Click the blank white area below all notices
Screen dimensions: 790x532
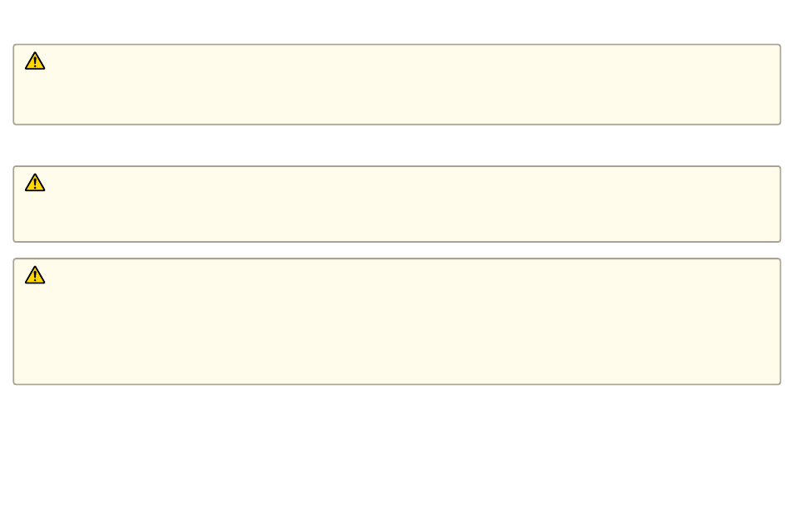click(x=397, y=459)
